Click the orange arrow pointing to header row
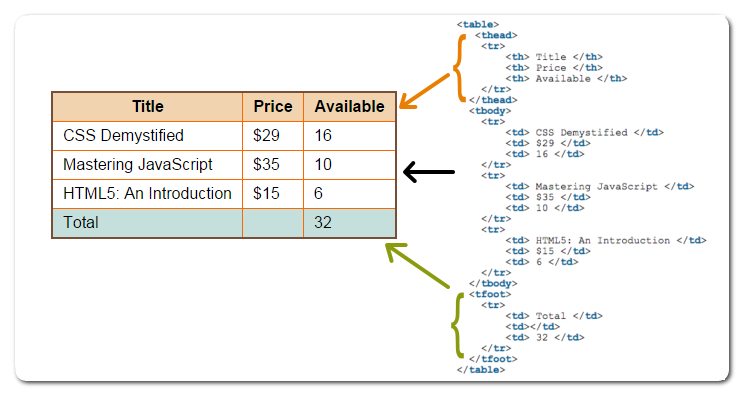Image resolution: width=744 pixels, height=396 pixels. (424, 91)
